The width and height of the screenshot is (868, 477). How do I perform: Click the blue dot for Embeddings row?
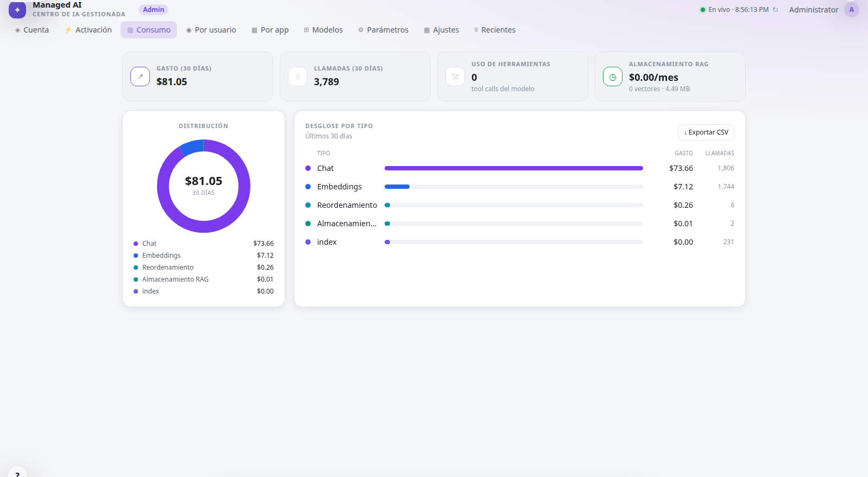(308, 187)
